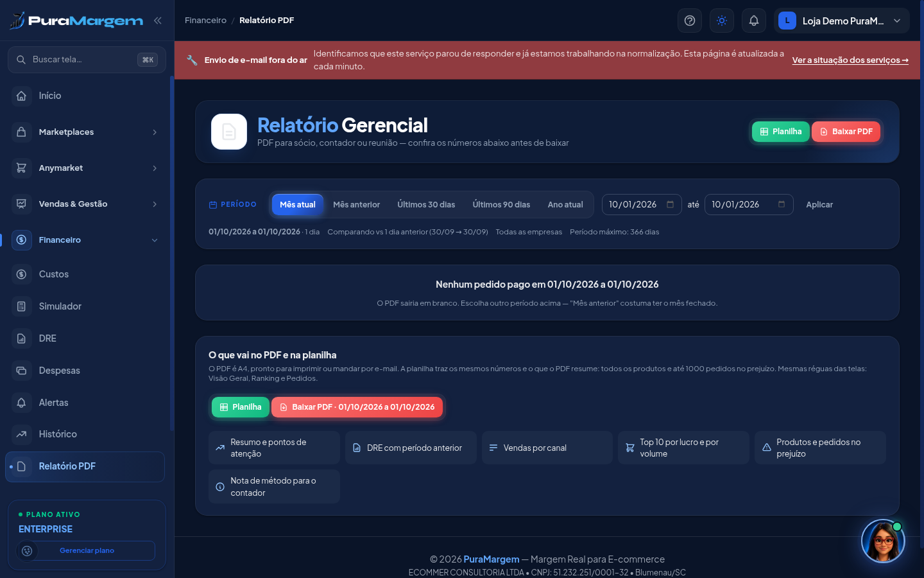Click Gerenciar plano button
This screenshot has height=578, width=924.
(87, 550)
